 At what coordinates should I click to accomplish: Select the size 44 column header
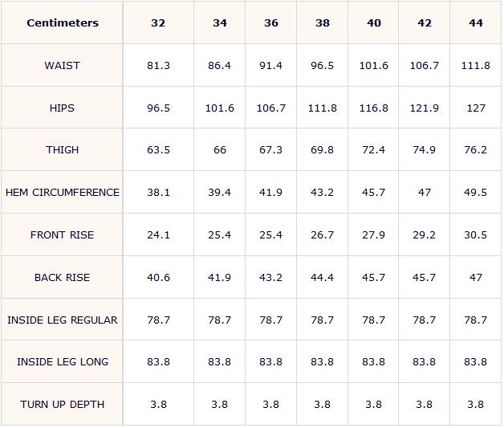pyautogui.click(x=476, y=22)
